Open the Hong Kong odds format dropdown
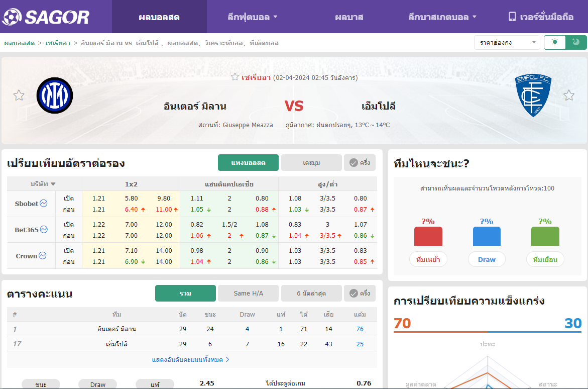The image size is (588, 389). point(507,42)
